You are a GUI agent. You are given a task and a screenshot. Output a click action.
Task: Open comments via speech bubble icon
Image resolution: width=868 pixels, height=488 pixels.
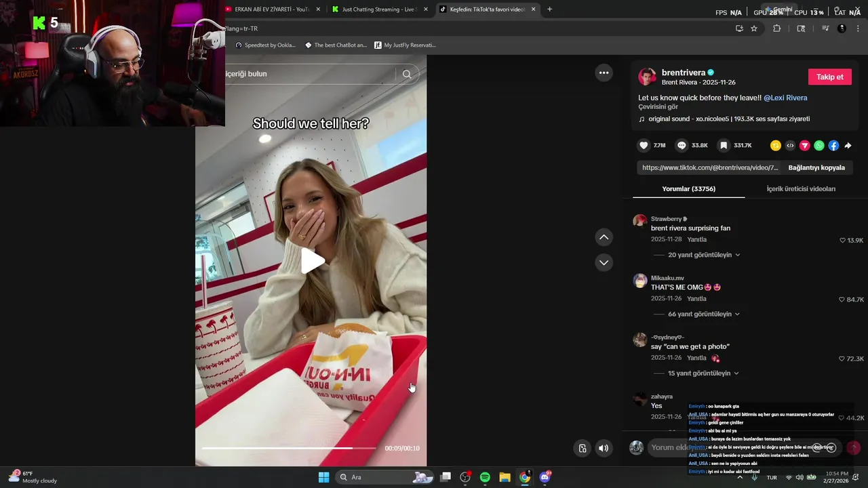tap(682, 145)
